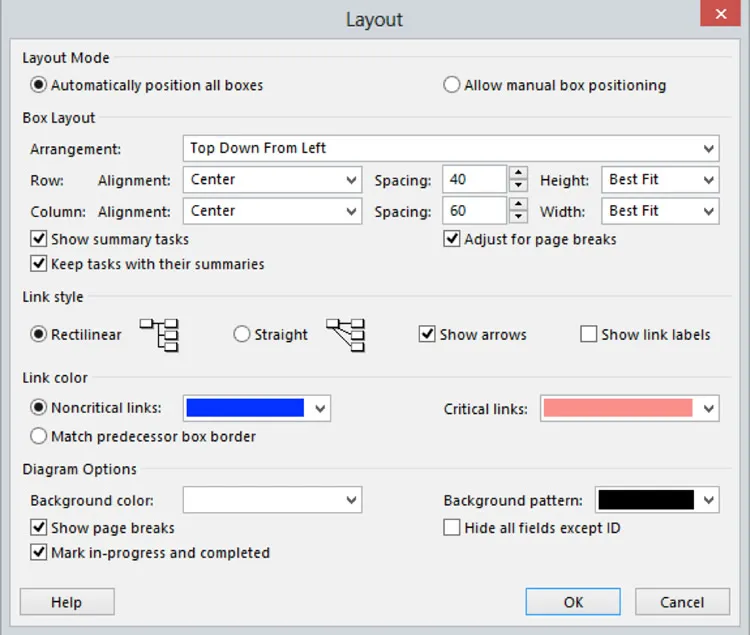Image resolution: width=750 pixels, height=635 pixels.
Task: Open the Column Width dropdown
Action: point(708,211)
